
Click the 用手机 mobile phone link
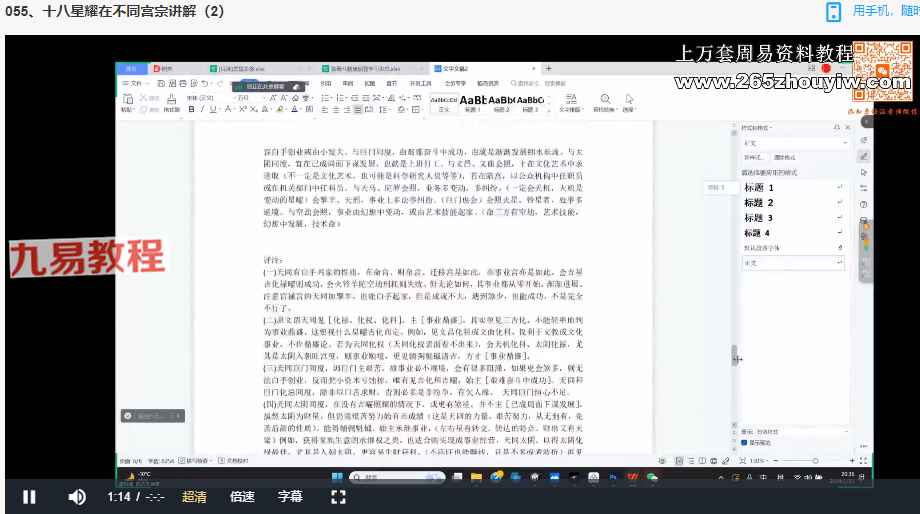pyautogui.click(x=882, y=11)
